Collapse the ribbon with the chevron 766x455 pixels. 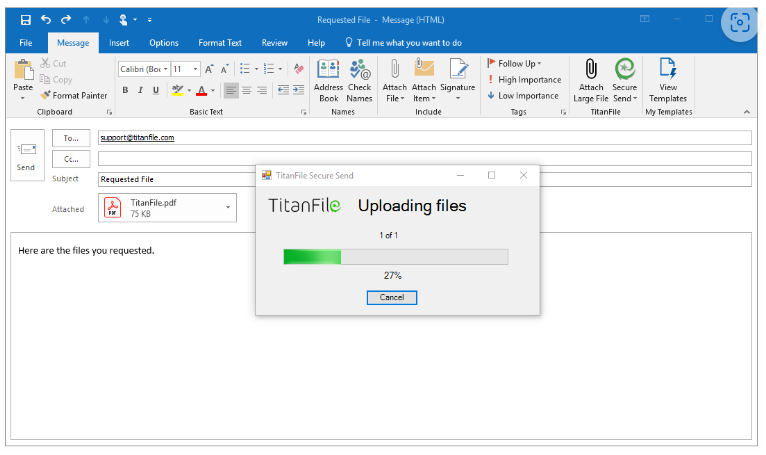(x=746, y=112)
